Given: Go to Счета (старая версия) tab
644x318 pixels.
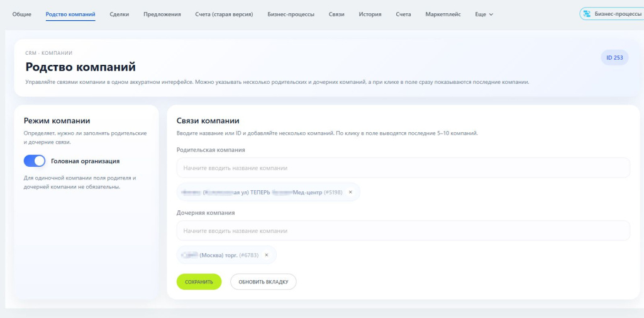Looking at the screenshot, I should click(225, 14).
